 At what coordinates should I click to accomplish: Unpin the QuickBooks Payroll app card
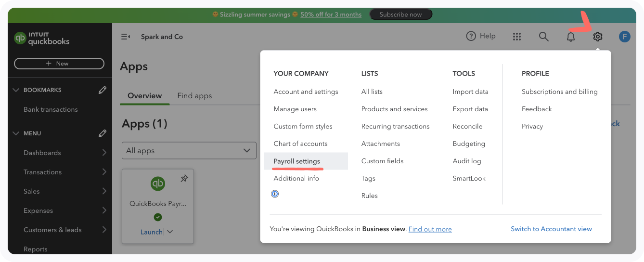point(184,179)
